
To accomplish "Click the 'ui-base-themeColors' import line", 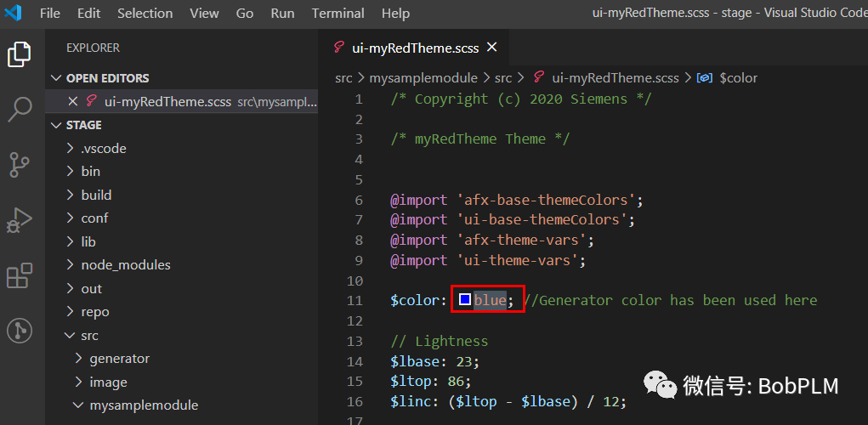I will click(513, 219).
